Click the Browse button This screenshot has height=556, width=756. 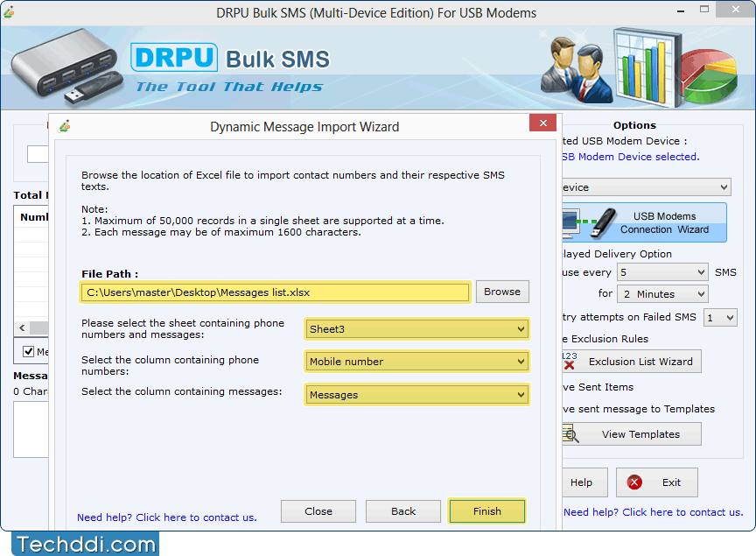point(502,292)
